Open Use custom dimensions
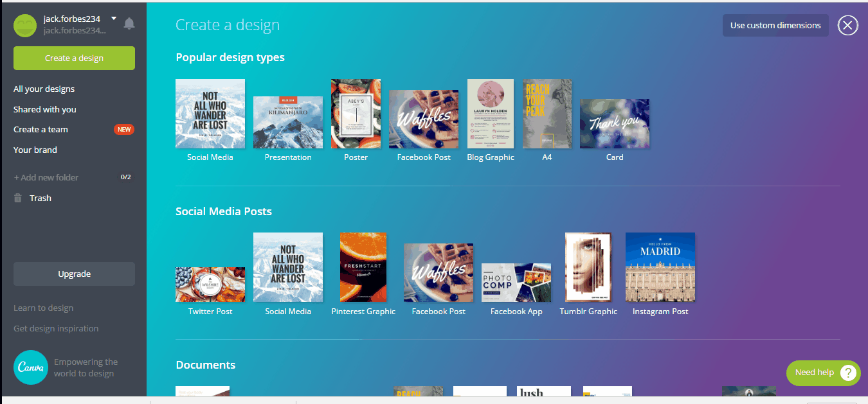Image resolution: width=868 pixels, height=404 pixels. pos(775,25)
